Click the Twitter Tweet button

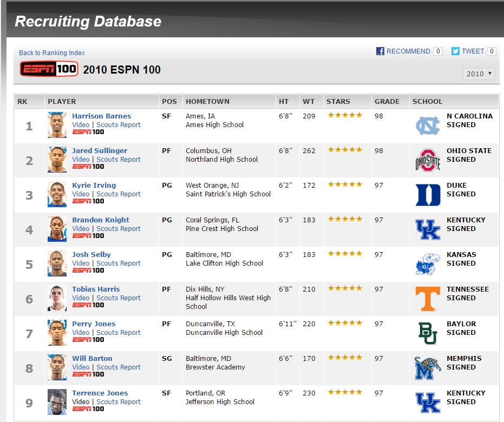pyautogui.click(x=468, y=51)
